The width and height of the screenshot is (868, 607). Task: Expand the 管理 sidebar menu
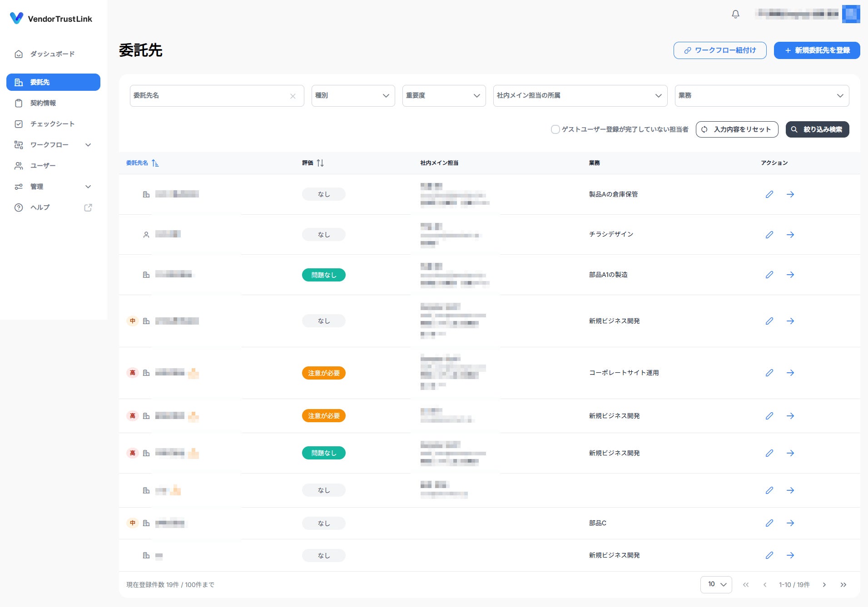tap(53, 187)
